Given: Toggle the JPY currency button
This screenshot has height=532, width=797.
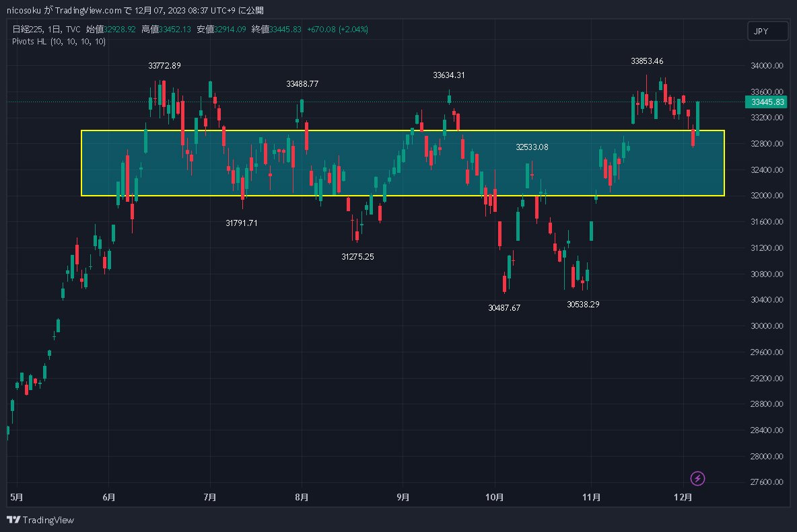Looking at the screenshot, I should click(x=767, y=30).
